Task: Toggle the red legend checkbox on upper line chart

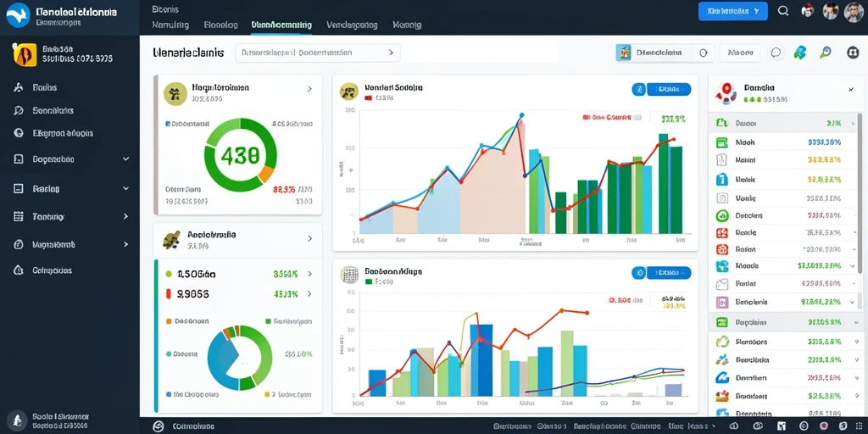Action: click(586, 117)
